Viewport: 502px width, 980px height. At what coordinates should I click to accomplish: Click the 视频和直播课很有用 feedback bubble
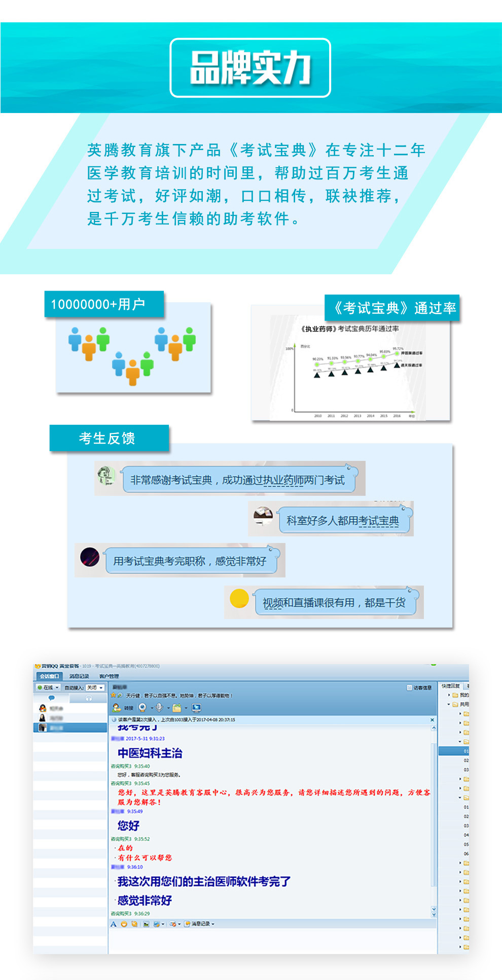click(336, 602)
